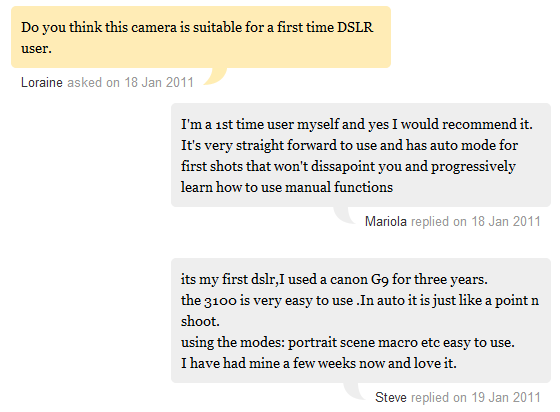Click the sentence 'I have had mine a few weeks'

click(269, 363)
